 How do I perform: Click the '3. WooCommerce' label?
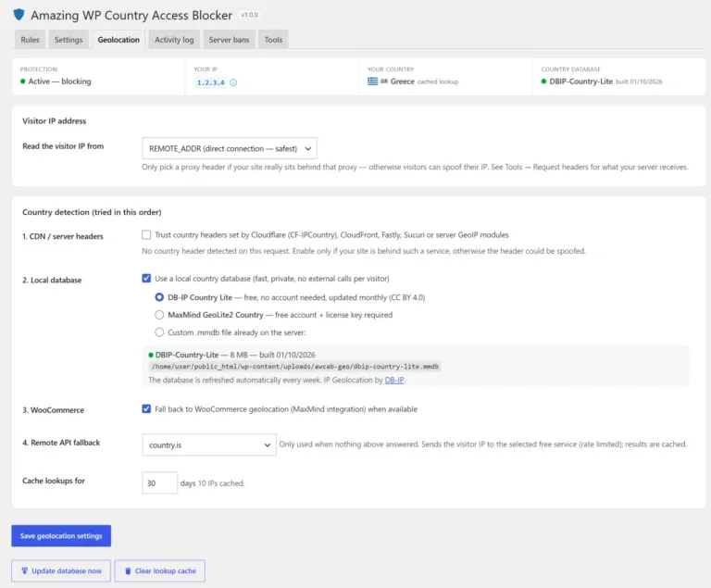[x=53, y=410]
